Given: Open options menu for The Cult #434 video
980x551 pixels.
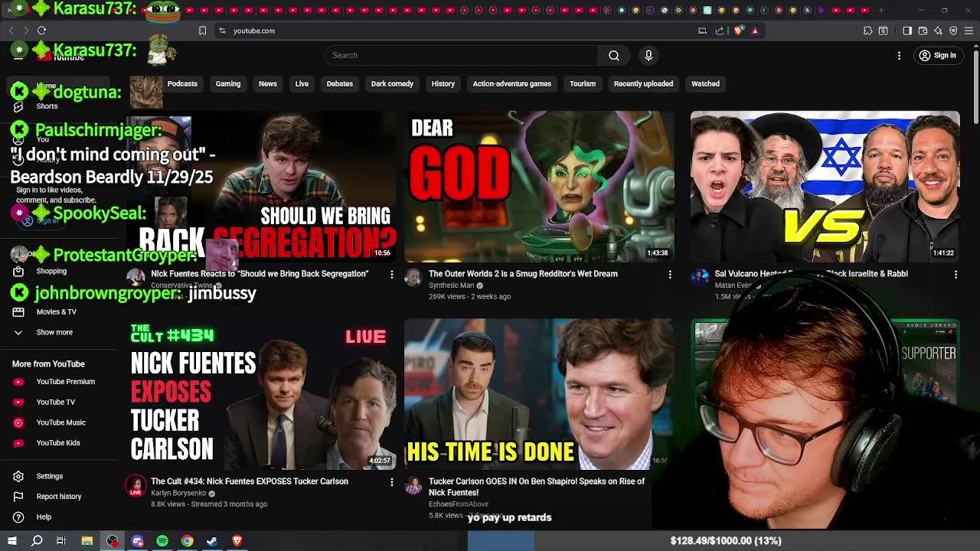Looking at the screenshot, I should pos(392,482).
